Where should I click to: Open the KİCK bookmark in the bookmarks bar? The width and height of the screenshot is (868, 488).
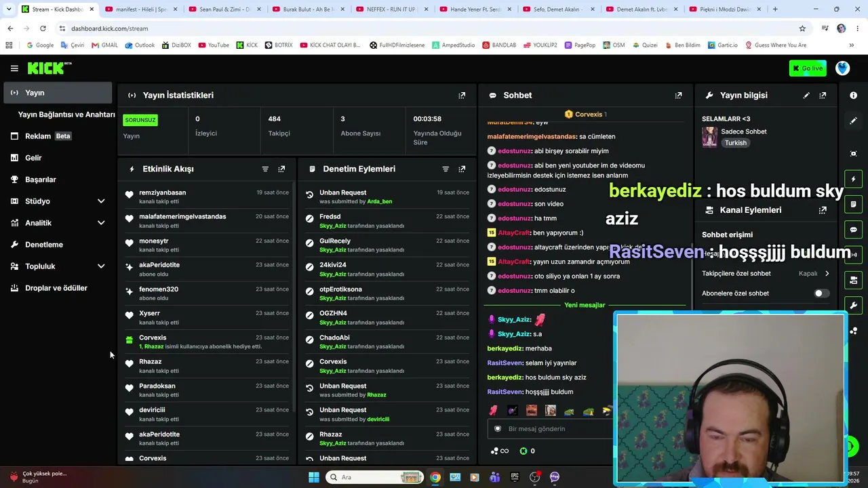[x=247, y=45]
